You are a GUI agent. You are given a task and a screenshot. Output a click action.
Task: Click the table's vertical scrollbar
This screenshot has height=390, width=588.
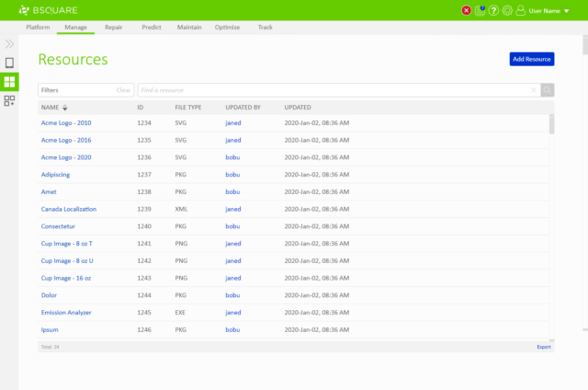(x=551, y=125)
